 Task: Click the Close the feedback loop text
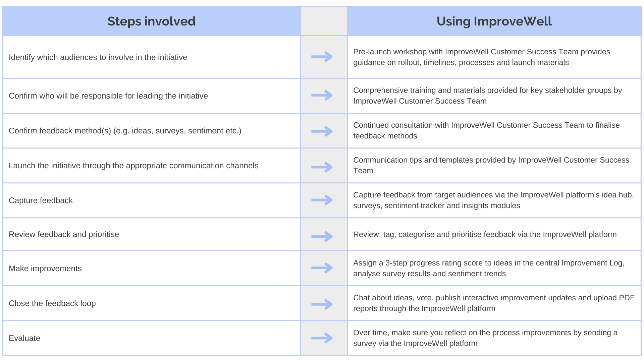[x=52, y=303]
